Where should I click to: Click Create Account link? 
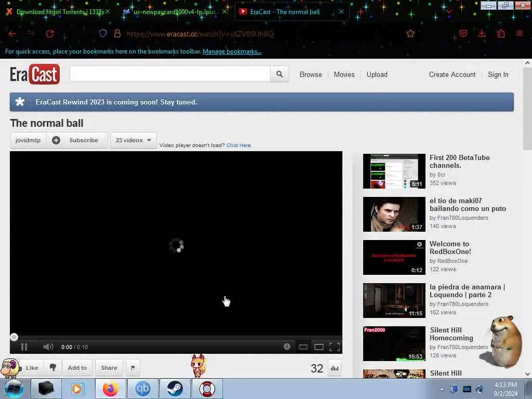click(x=453, y=74)
